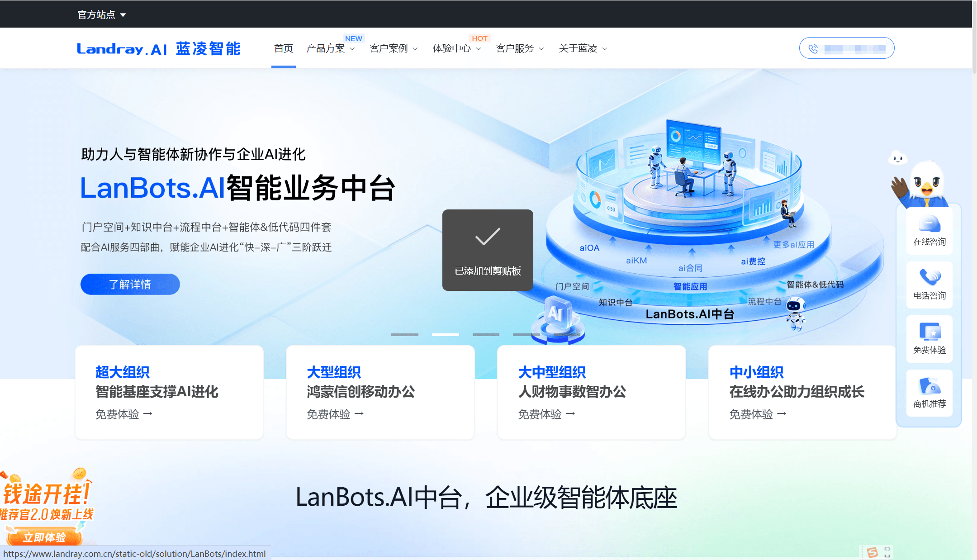Screen dimensions: 977x560
Task: Select the fifth carousel indicator bar
Action: (567, 335)
